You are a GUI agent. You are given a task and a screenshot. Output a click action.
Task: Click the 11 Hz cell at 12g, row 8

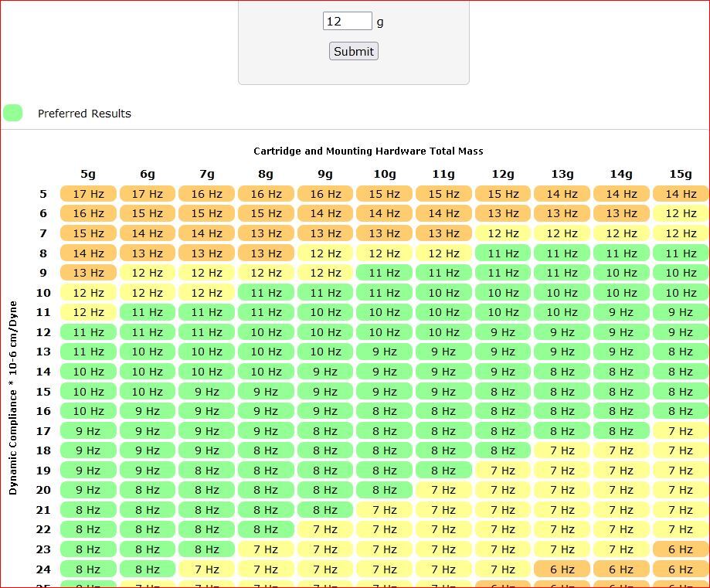pos(503,253)
